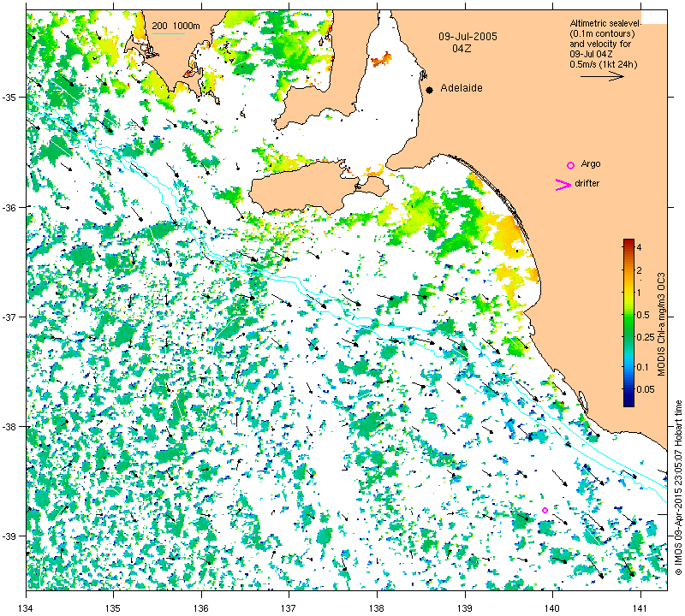The height and width of the screenshot is (616, 685).
Task: Click the longitude axis label '135'
Action: [114, 607]
